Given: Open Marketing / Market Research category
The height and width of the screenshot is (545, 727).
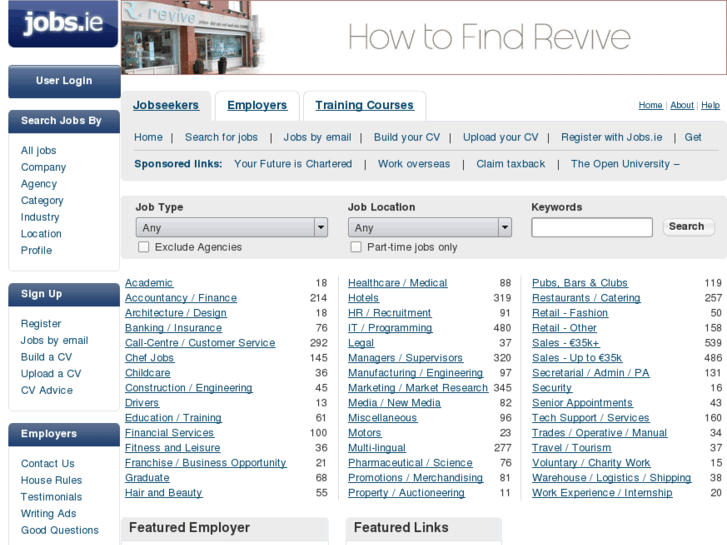Looking at the screenshot, I should 418,388.
